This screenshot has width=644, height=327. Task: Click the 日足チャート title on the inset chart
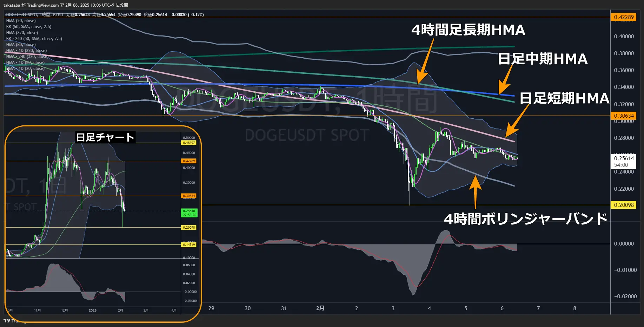[105, 137]
